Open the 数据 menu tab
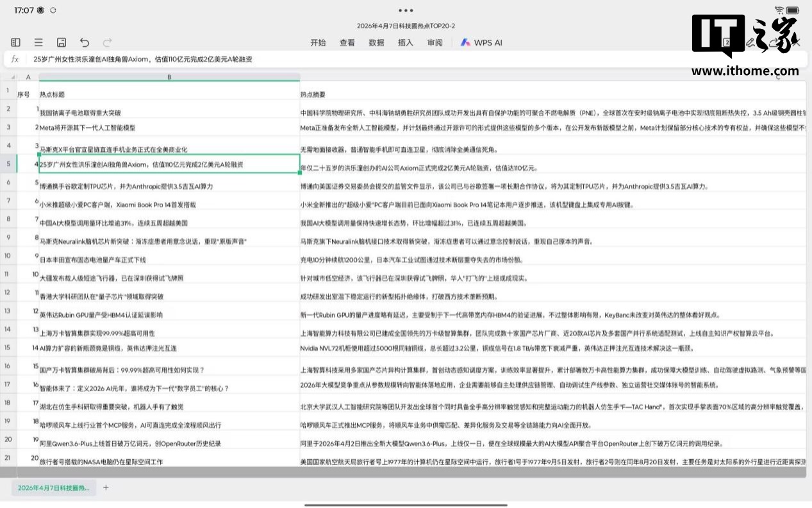The image size is (812, 508). tap(376, 42)
